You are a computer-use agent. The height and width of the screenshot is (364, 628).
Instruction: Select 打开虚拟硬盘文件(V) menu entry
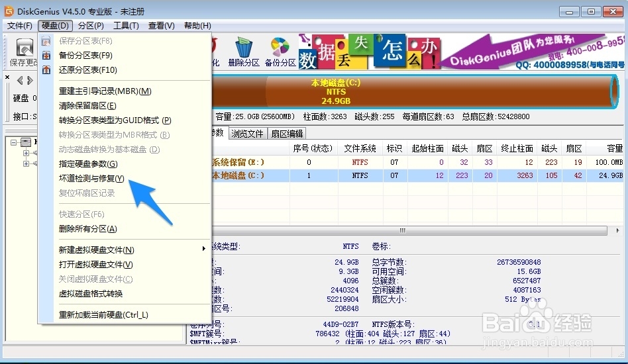tap(95, 265)
